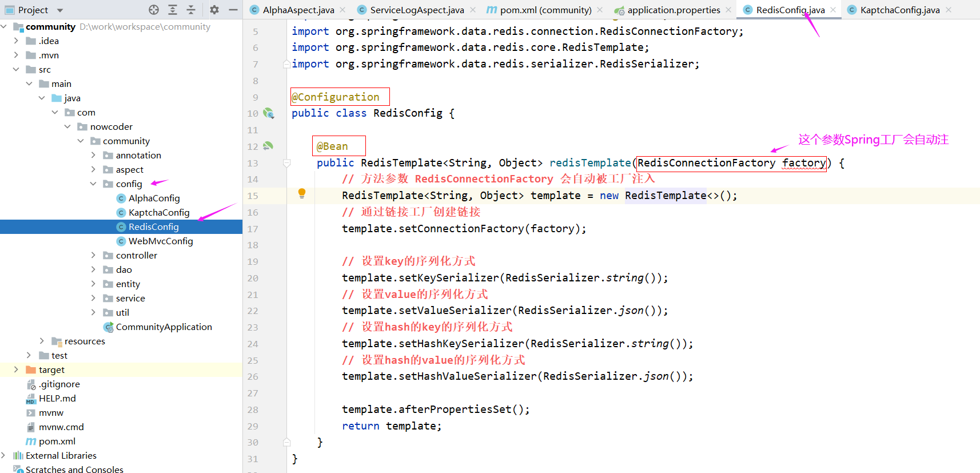The height and width of the screenshot is (473, 980).
Task: Expand the resources folder
Action: click(x=42, y=341)
